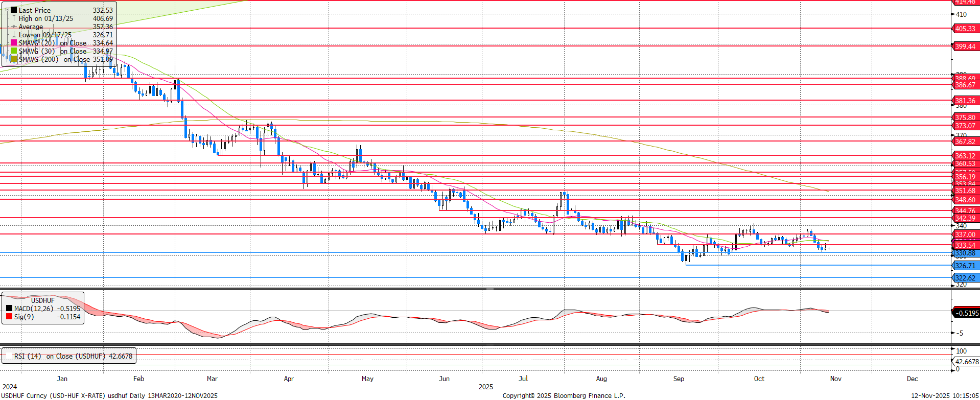Click the red Sig(9) legend swatch

coord(9,317)
